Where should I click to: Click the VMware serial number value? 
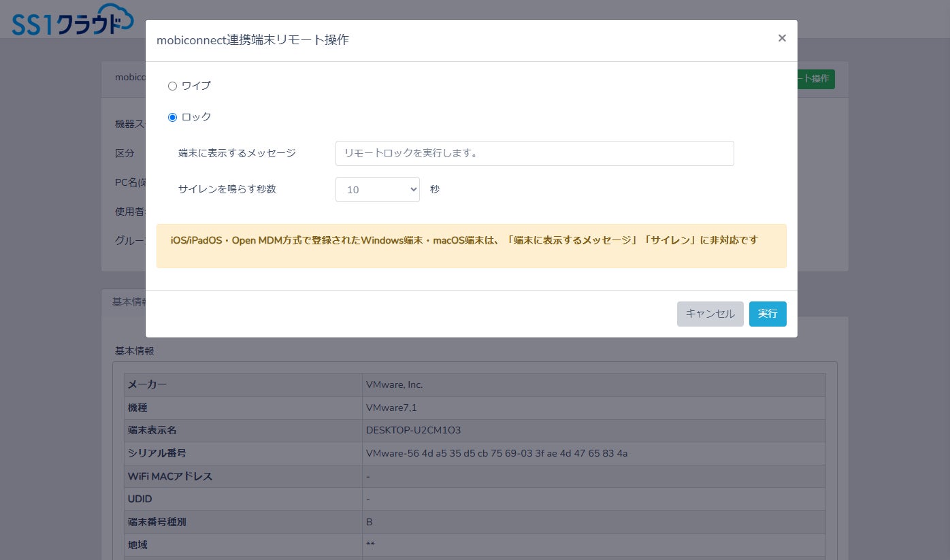(x=497, y=453)
